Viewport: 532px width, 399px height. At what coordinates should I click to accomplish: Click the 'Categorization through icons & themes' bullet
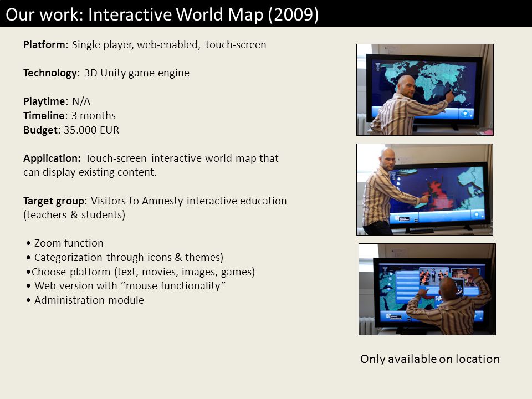[125, 258]
